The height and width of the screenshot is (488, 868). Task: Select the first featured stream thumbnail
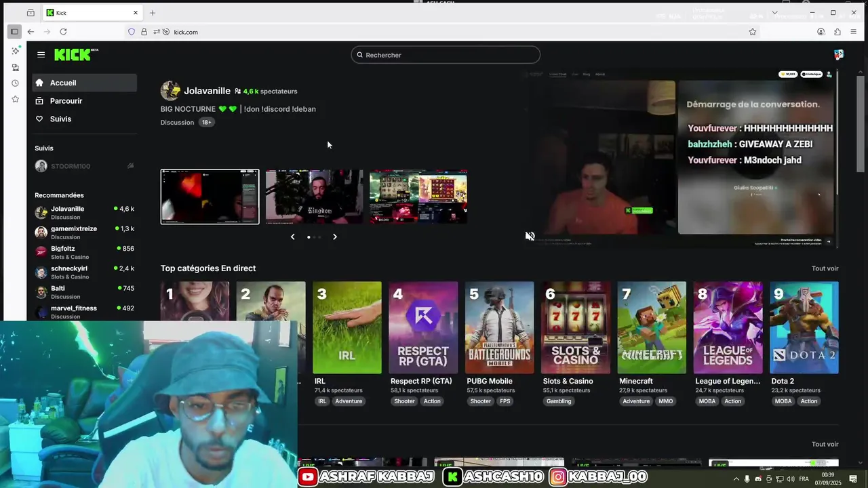[x=210, y=197]
